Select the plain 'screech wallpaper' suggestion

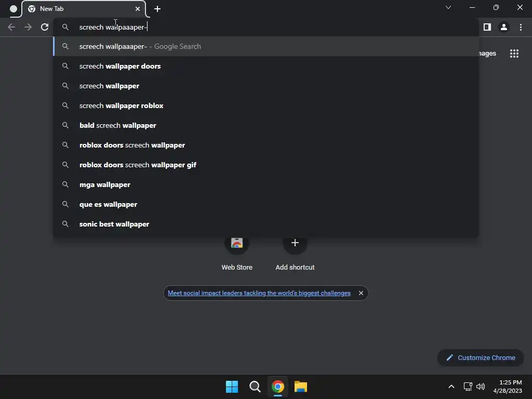[266, 86]
